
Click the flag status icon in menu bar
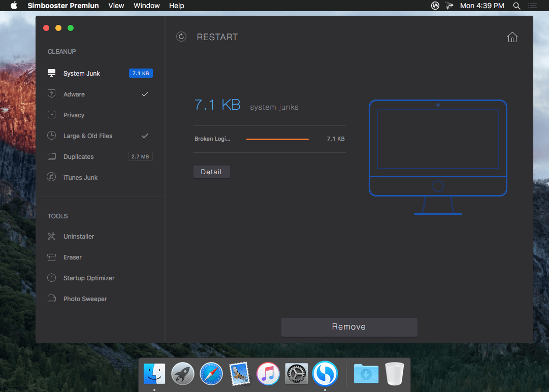pos(449,6)
